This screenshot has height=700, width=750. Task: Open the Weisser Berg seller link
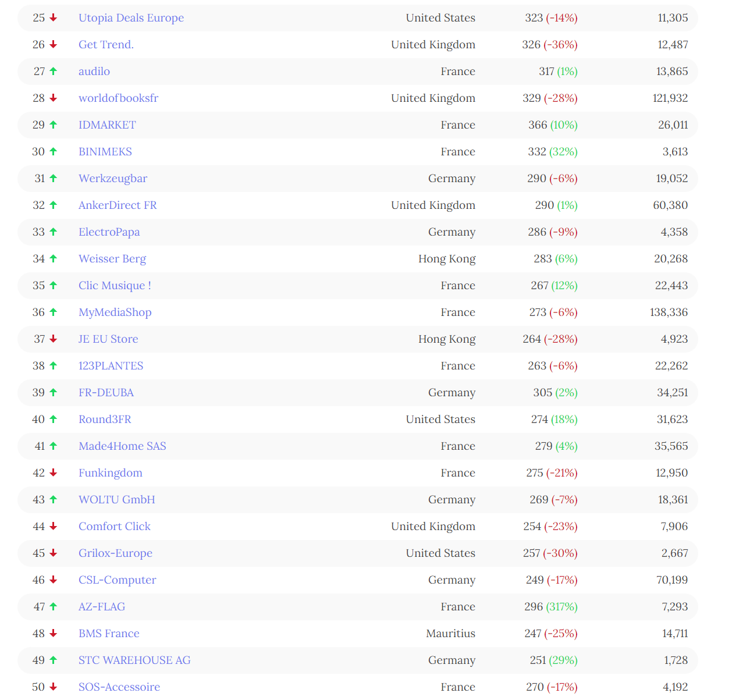point(112,259)
